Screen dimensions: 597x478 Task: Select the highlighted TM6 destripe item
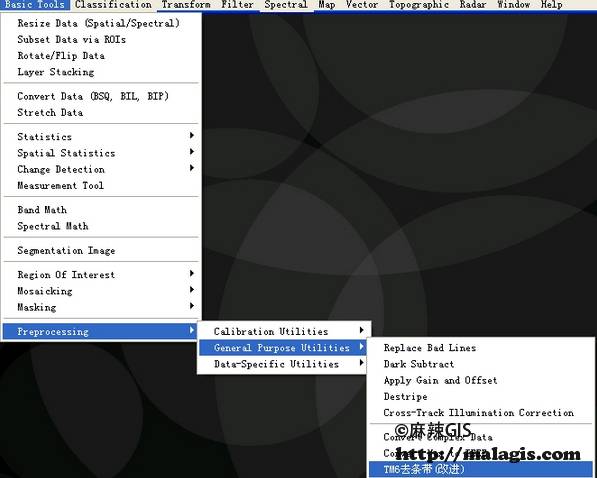point(481,469)
